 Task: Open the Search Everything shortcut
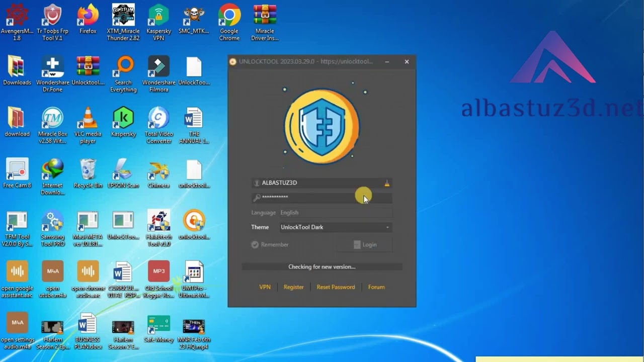pyautogui.click(x=123, y=74)
